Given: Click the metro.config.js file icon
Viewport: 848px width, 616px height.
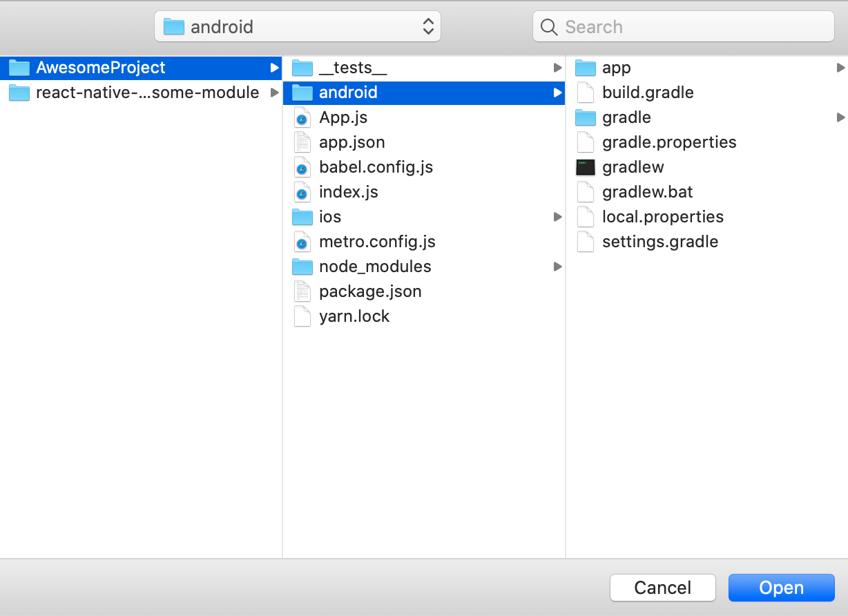Looking at the screenshot, I should [302, 242].
